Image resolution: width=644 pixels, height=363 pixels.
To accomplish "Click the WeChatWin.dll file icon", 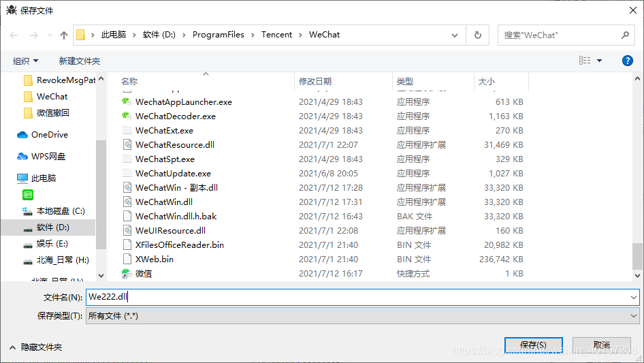I will 127,202.
